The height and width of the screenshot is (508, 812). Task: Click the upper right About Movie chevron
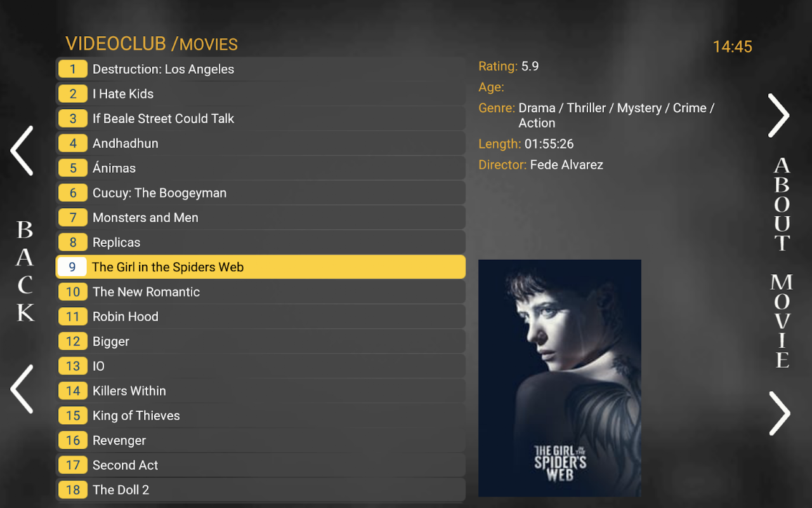click(779, 116)
